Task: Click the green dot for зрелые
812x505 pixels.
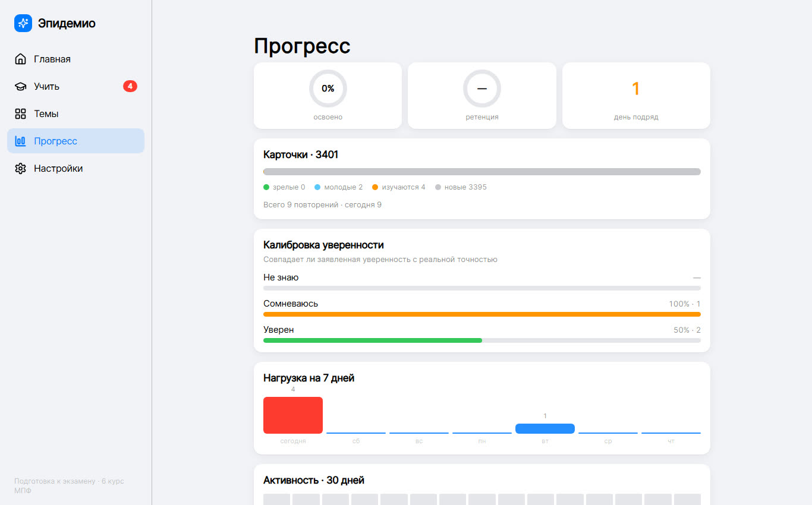Action: pyautogui.click(x=266, y=187)
